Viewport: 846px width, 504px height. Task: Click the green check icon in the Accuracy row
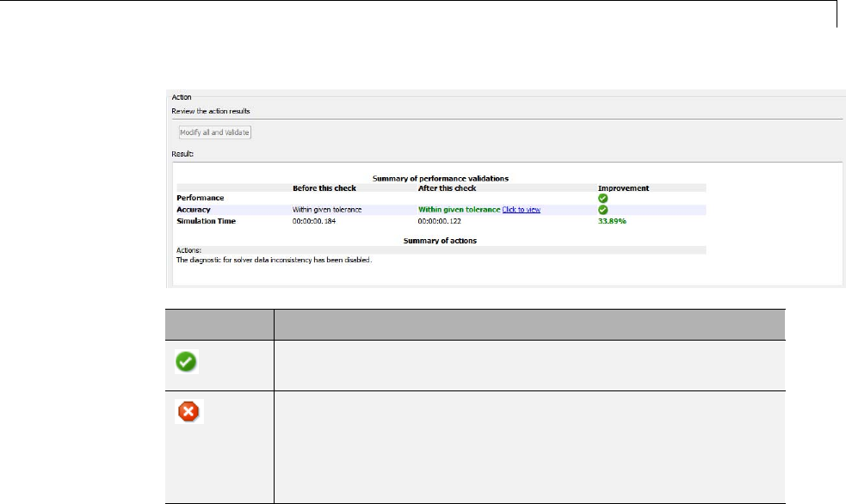[x=603, y=210]
